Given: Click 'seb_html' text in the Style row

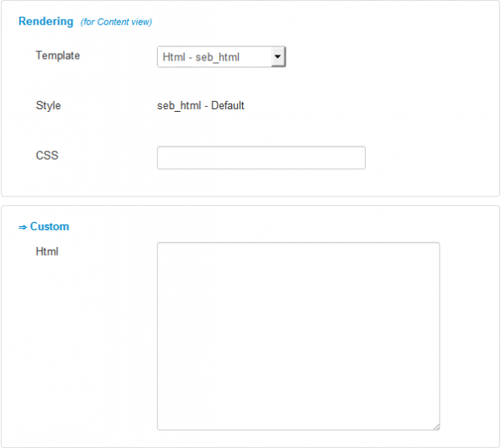Looking at the screenshot, I should [x=179, y=106].
